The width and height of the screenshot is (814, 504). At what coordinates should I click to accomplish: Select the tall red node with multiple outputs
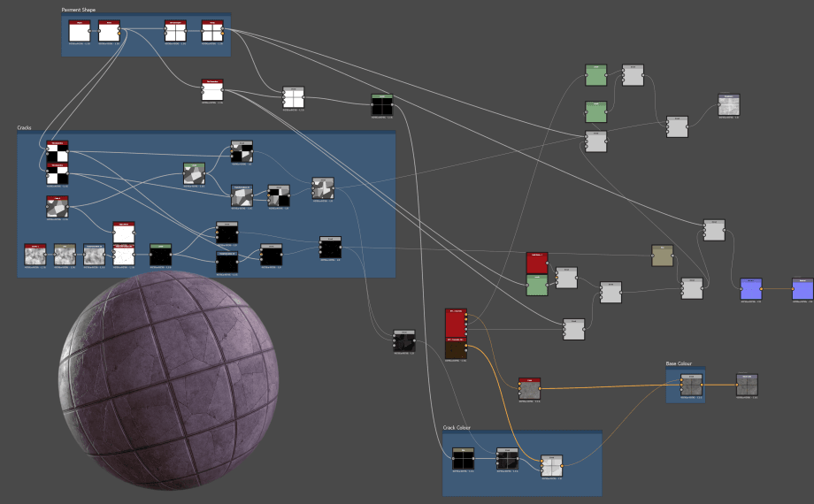[456, 323]
